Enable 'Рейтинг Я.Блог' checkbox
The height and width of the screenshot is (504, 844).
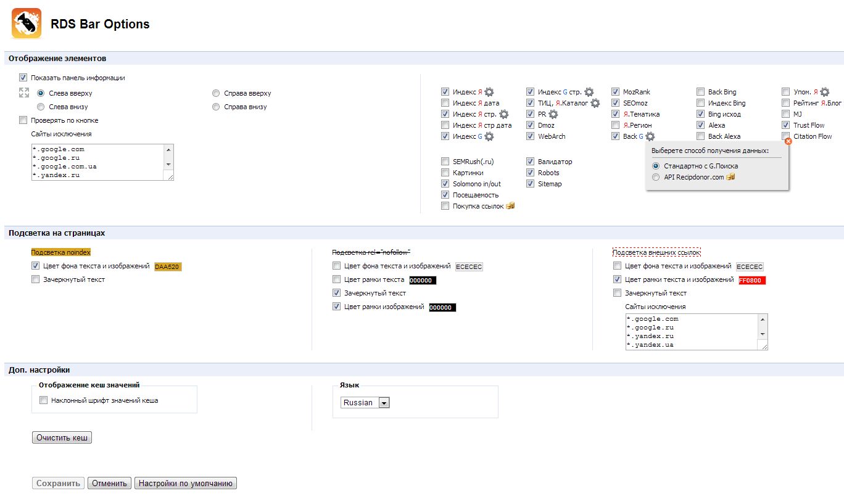pos(785,103)
